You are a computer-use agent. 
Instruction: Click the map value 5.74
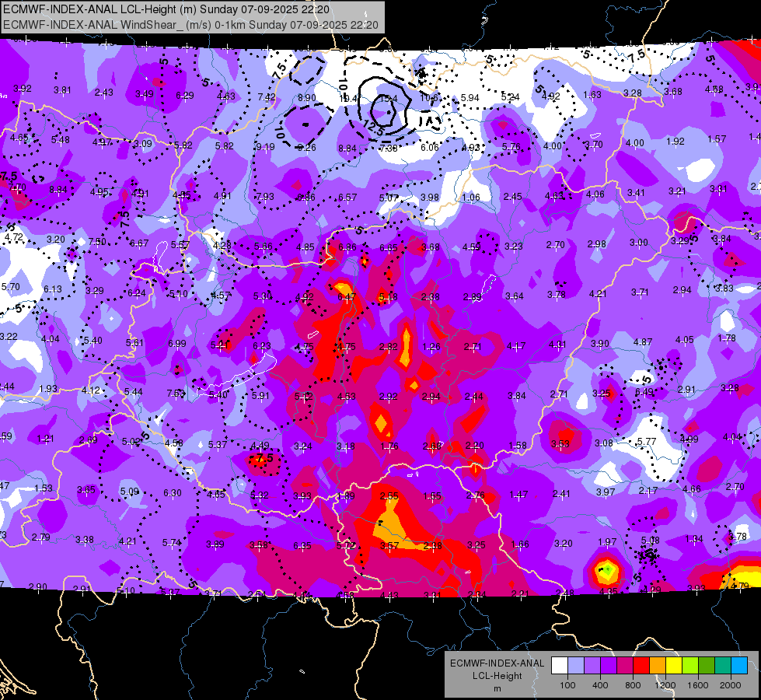(171, 543)
